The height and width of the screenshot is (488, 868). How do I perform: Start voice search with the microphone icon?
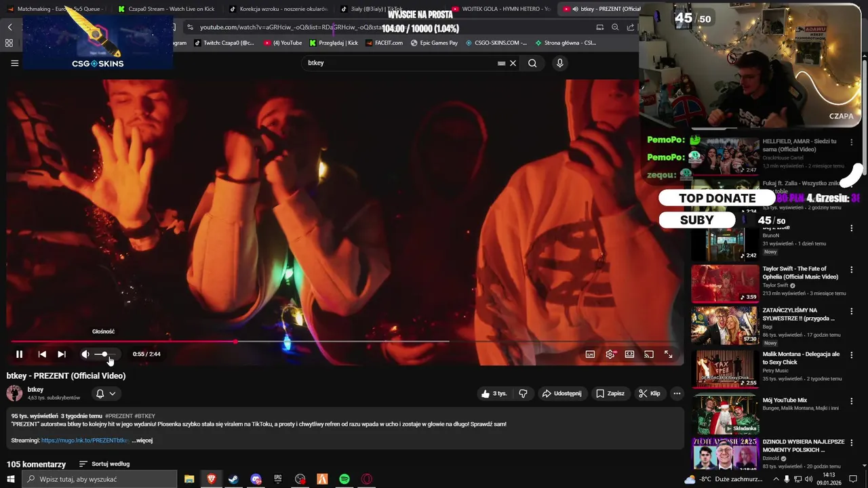point(559,63)
